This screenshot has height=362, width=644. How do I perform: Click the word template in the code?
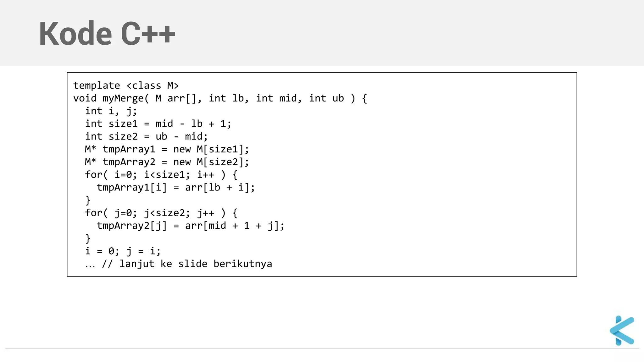97,85
